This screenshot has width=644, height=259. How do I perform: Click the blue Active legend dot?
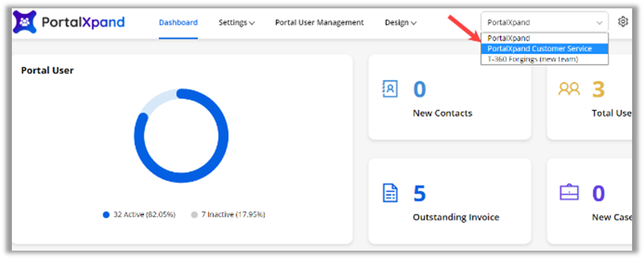(106, 214)
